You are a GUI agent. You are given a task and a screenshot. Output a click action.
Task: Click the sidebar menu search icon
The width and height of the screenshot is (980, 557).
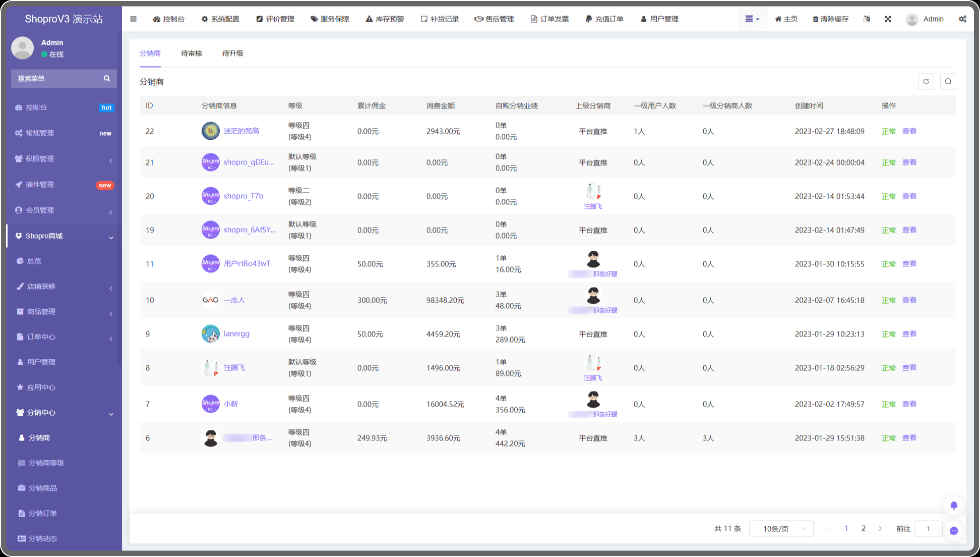click(x=107, y=79)
